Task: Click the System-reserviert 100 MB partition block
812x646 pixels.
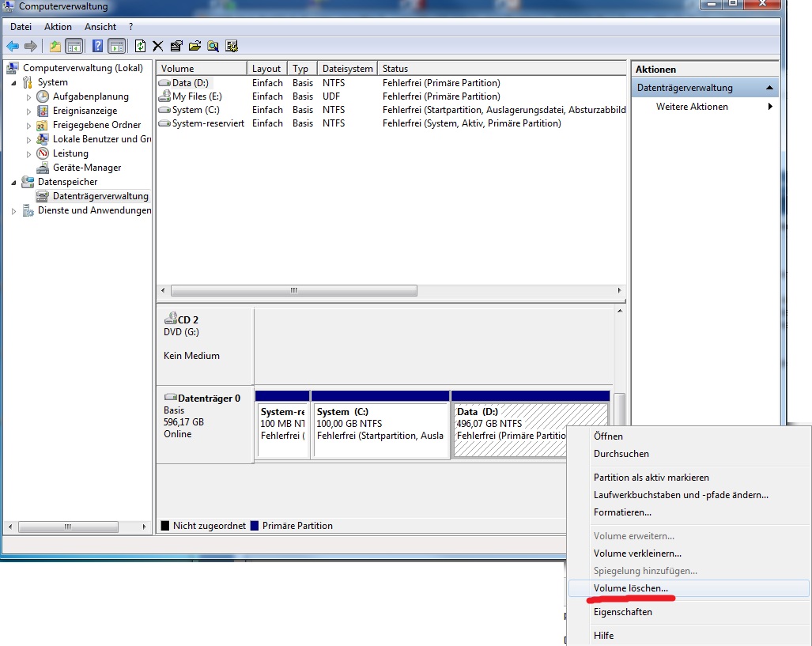Action: tap(283, 425)
